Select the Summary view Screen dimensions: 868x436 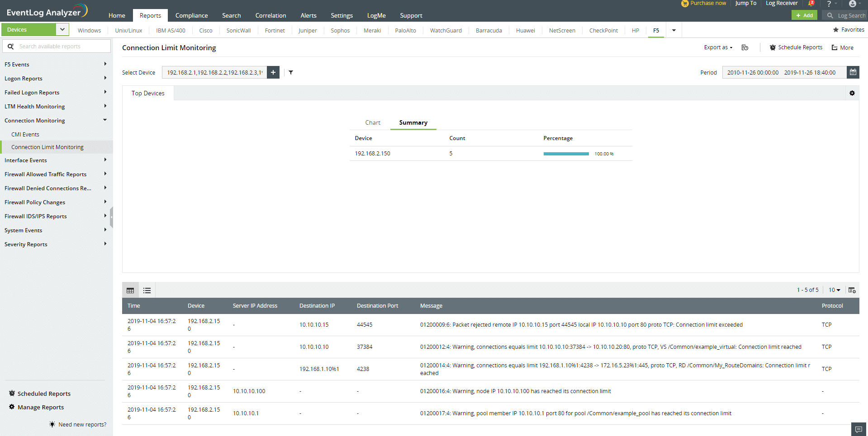(413, 122)
